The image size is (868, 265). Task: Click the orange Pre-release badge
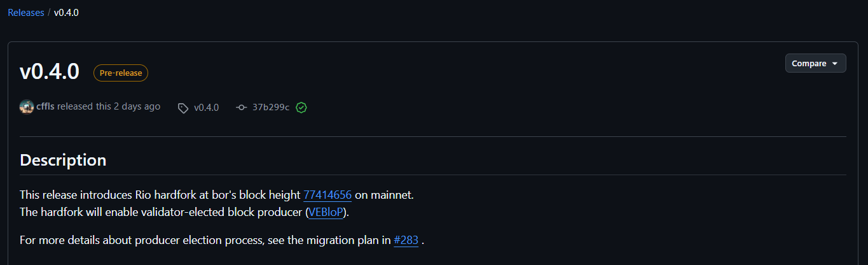coord(121,73)
